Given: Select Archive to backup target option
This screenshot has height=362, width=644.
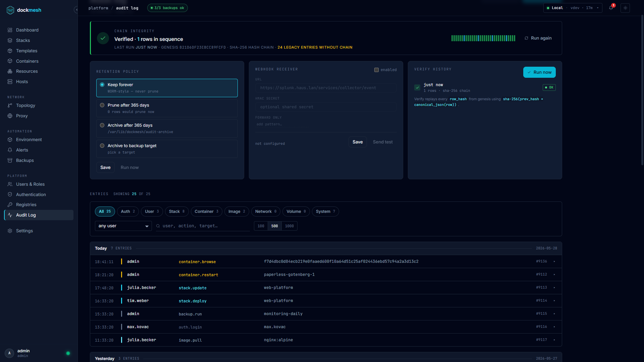Looking at the screenshot, I should click(167, 149).
